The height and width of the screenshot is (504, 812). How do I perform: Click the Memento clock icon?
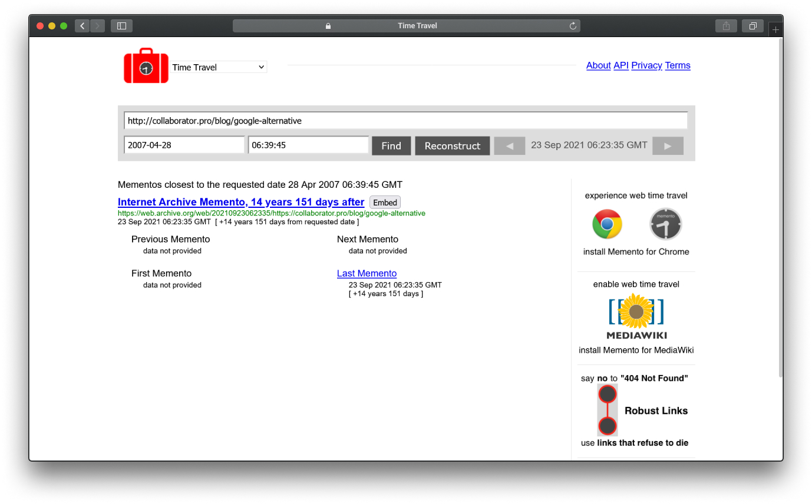click(x=665, y=224)
